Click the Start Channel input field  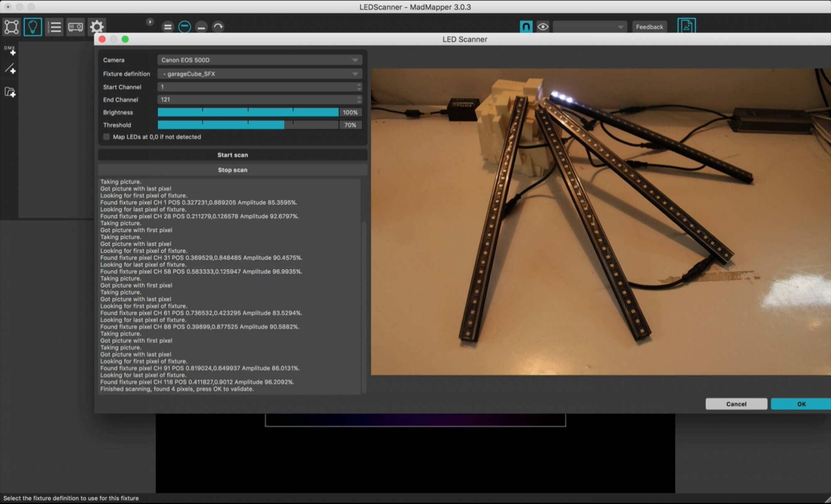click(x=256, y=87)
